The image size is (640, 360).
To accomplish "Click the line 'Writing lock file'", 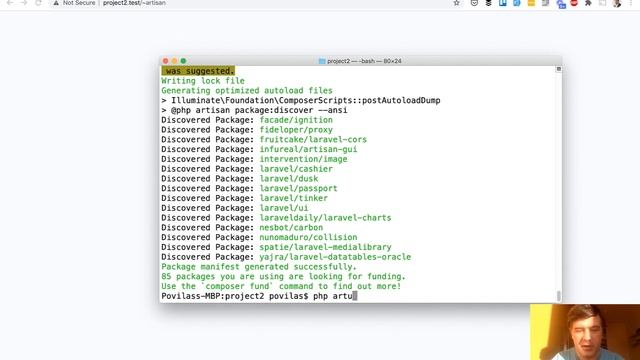I will pyautogui.click(x=203, y=81).
